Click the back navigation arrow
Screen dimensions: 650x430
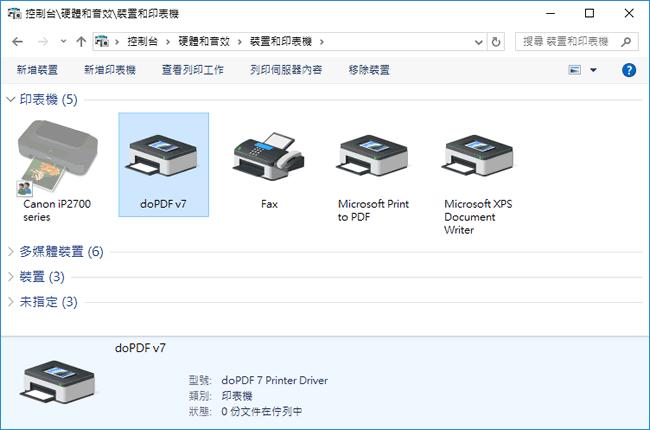pyautogui.click(x=17, y=42)
